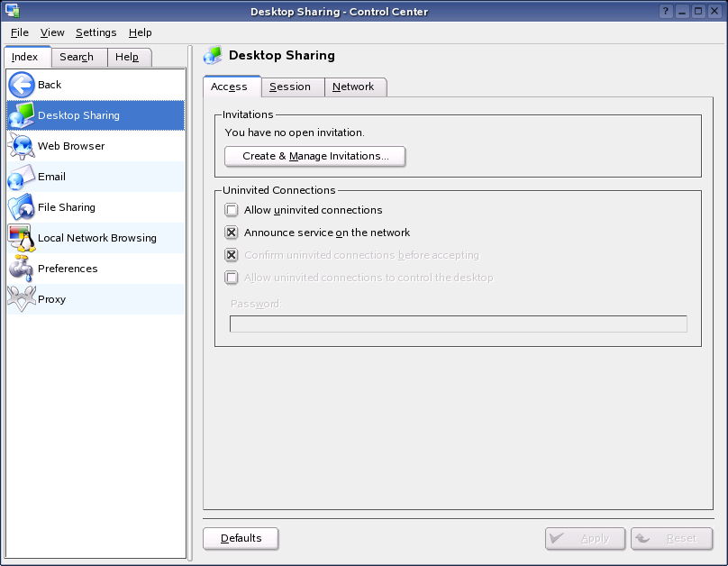Click the Back arrow icon
This screenshot has height=566, width=728.
click(22, 85)
